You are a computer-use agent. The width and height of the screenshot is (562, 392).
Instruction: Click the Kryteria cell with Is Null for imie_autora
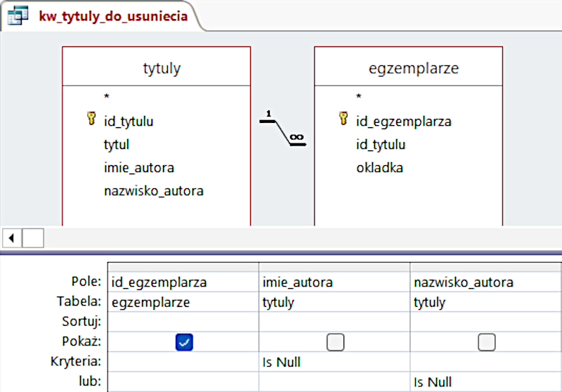pos(334,362)
